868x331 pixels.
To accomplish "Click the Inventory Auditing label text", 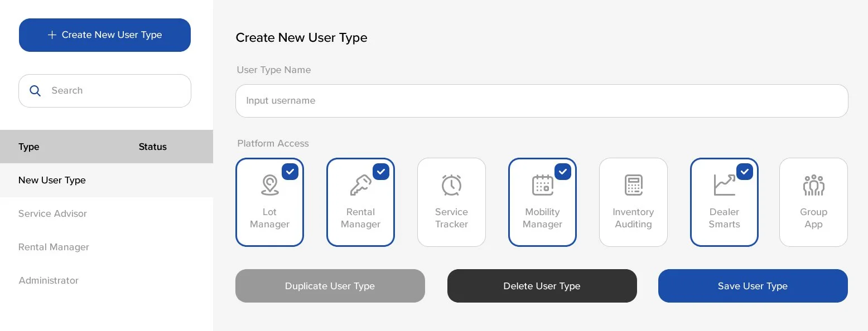I will [x=633, y=218].
